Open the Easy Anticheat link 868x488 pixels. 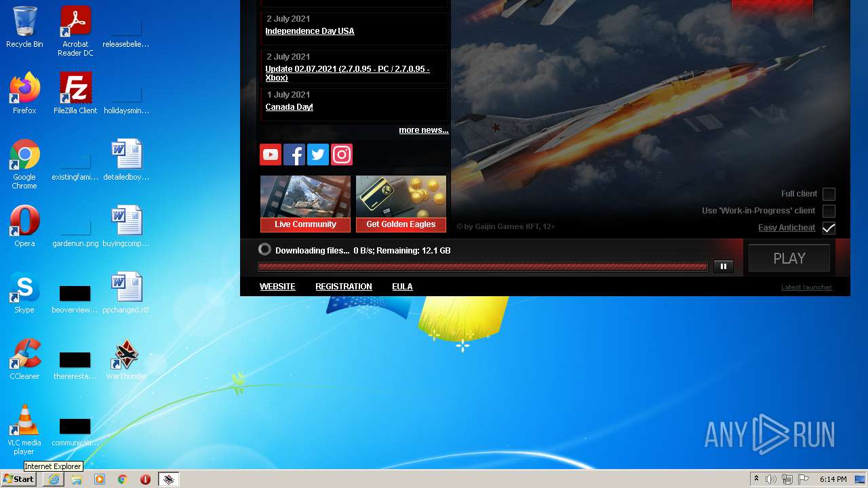point(787,228)
